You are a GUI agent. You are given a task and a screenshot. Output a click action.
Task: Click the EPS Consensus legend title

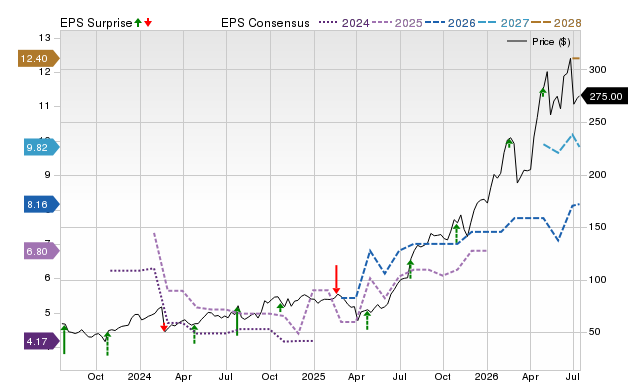tap(265, 23)
